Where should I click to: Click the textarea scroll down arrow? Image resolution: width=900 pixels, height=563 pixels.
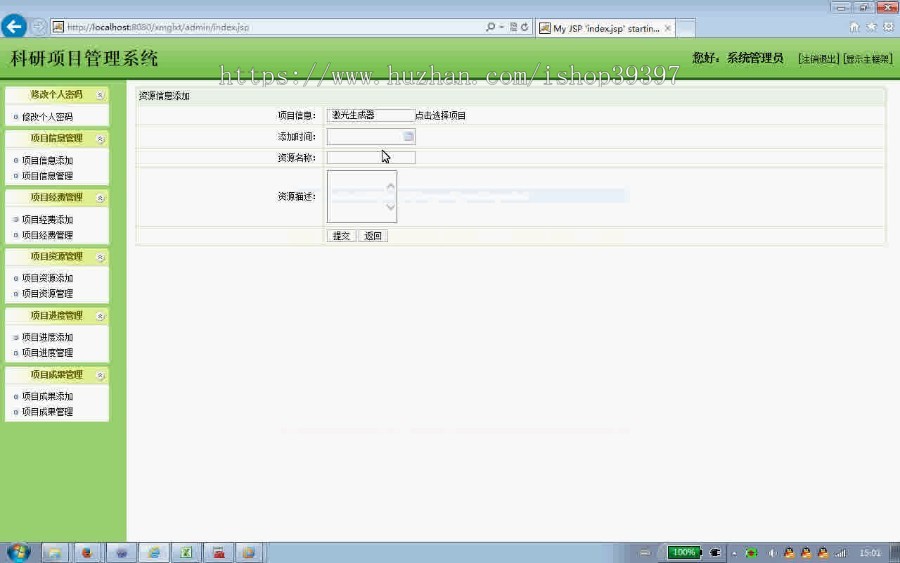click(x=390, y=207)
